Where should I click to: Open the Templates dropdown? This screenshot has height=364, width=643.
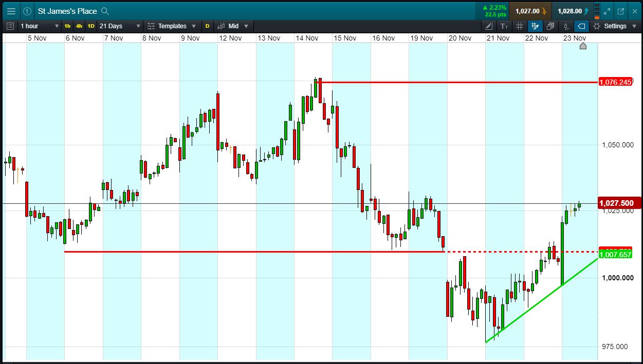tap(172, 26)
